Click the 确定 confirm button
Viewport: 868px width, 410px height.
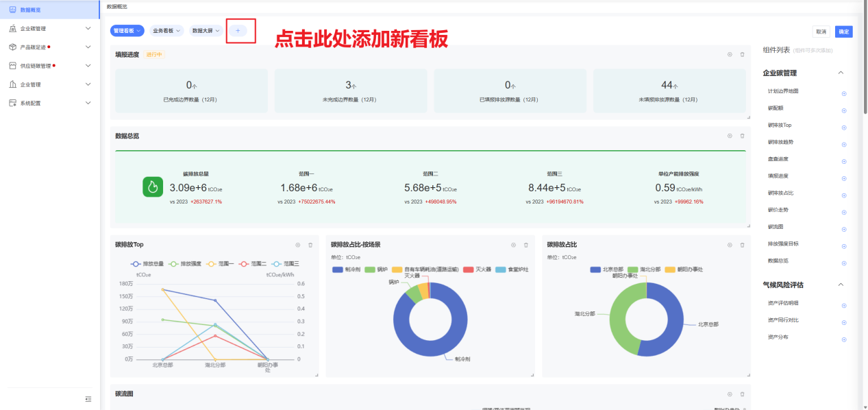[x=843, y=32]
